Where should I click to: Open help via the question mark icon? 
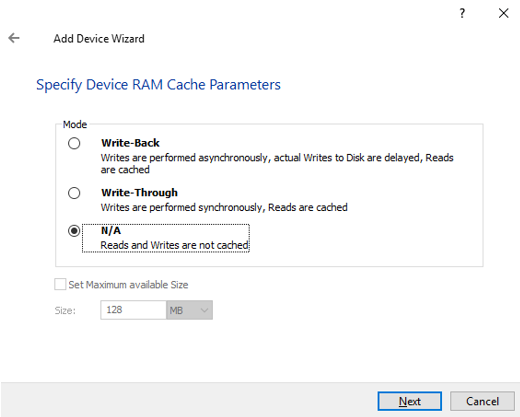pyautogui.click(x=462, y=13)
